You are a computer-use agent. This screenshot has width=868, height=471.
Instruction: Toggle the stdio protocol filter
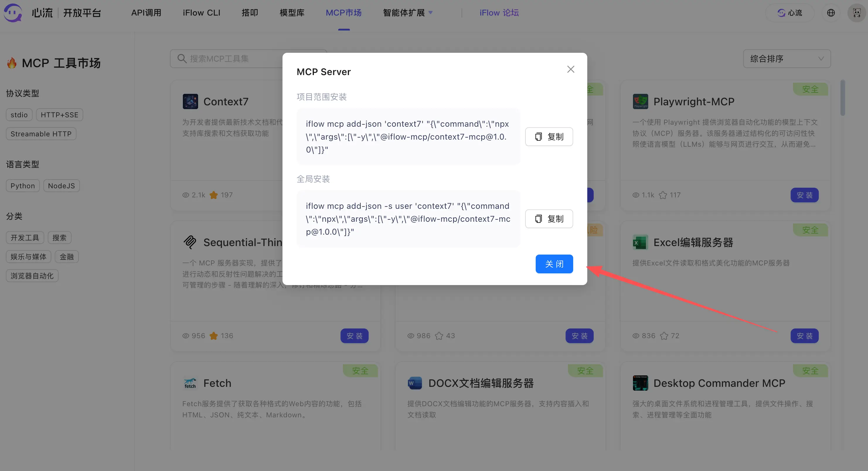(19, 115)
